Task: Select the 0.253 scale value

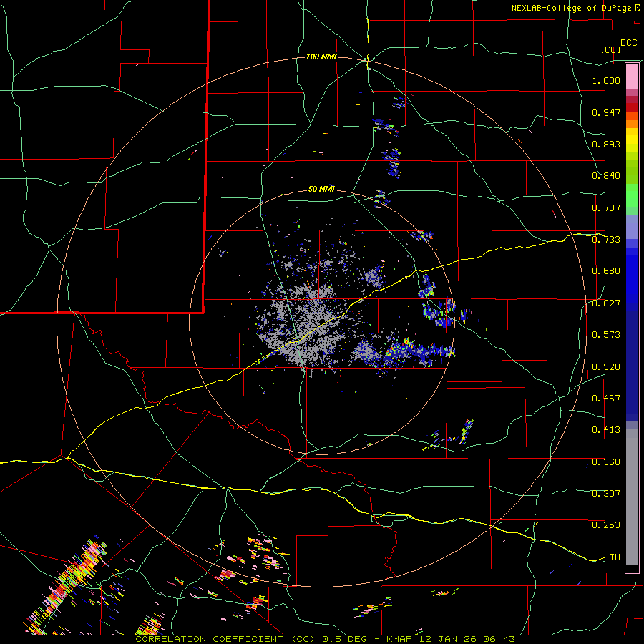Action: pos(606,525)
